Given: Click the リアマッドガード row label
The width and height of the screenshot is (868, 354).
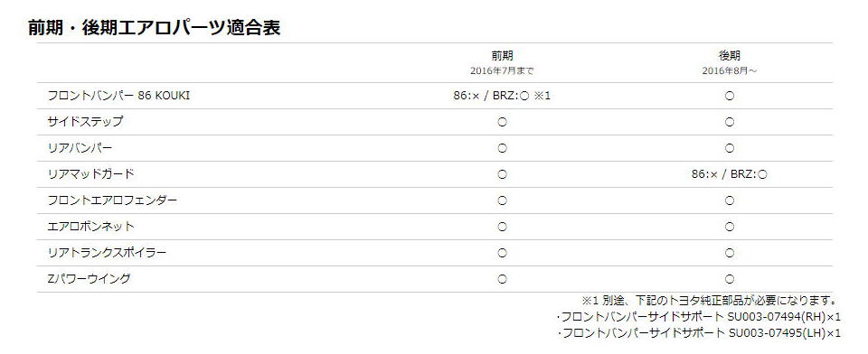Looking at the screenshot, I should (90, 174).
